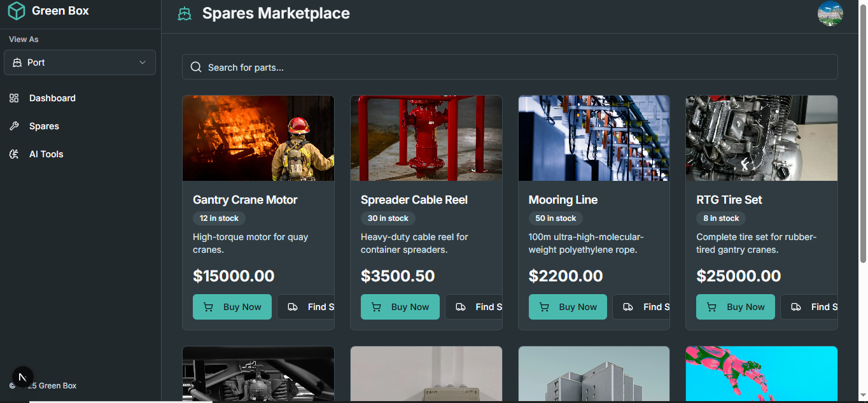Image resolution: width=868 pixels, height=403 pixels.
Task: Click the pink robotic hand thumbnail
Action: pos(762,374)
